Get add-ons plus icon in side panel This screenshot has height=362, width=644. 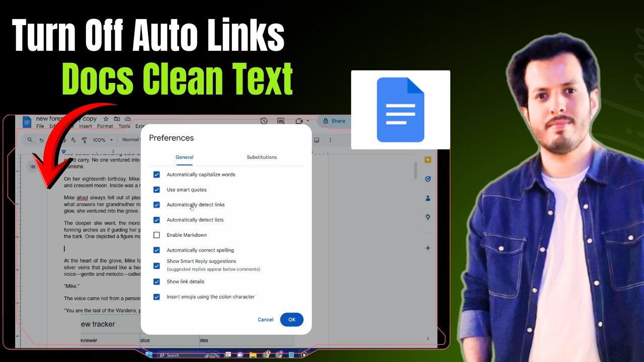click(x=428, y=248)
